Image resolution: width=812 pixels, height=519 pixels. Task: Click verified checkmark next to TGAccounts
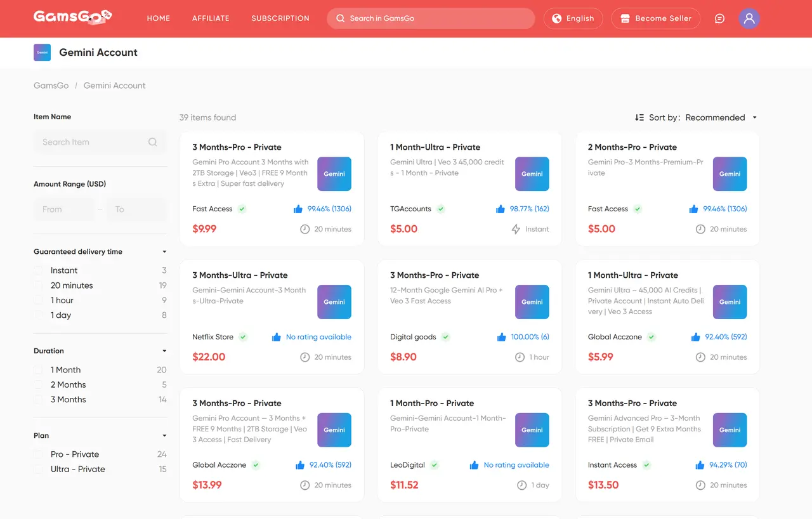pyautogui.click(x=441, y=209)
